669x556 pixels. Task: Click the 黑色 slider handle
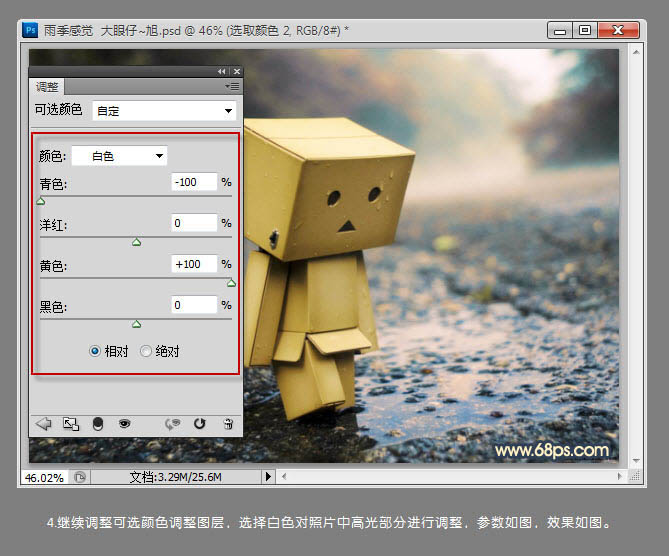(137, 324)
